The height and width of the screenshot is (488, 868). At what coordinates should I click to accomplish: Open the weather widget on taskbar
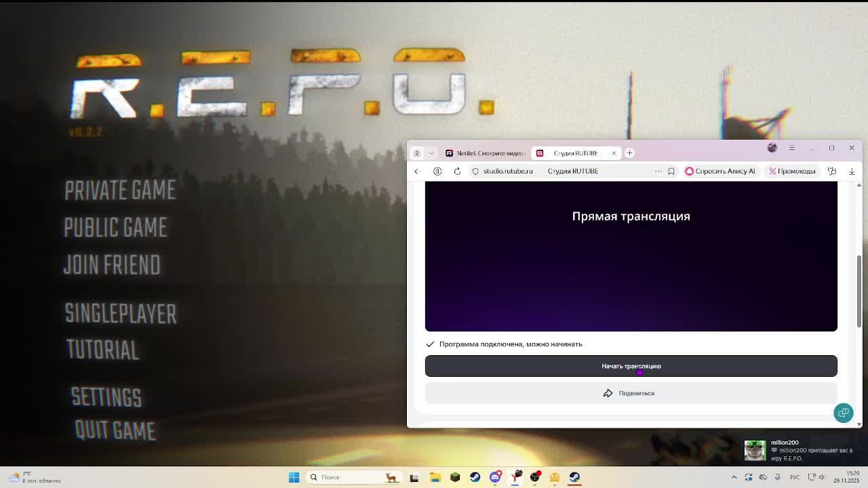tap(34, 477)
